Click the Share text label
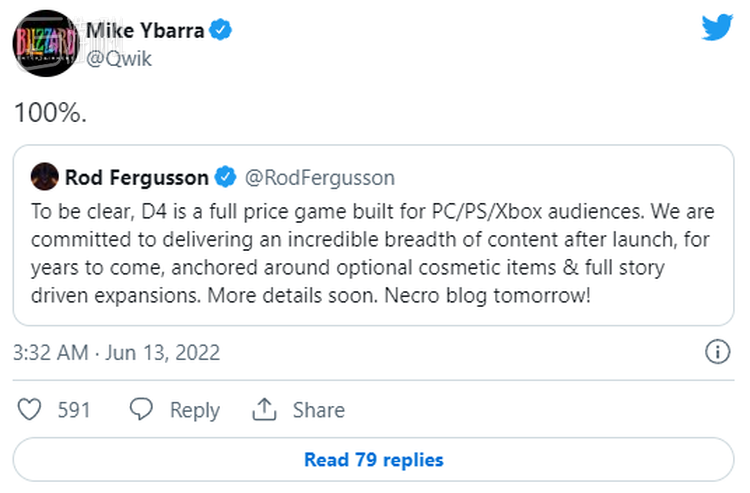The width and height of the screenshot is (750, 493). [318, 410]
